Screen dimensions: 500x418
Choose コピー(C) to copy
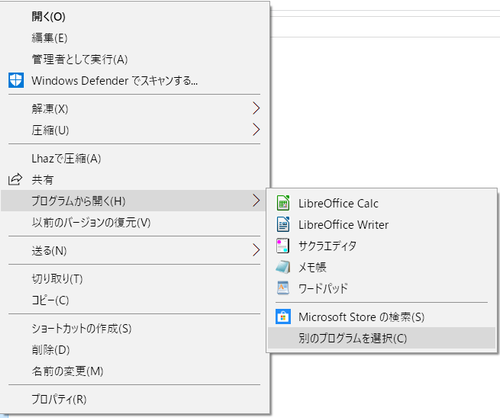[x=134, y=300]
